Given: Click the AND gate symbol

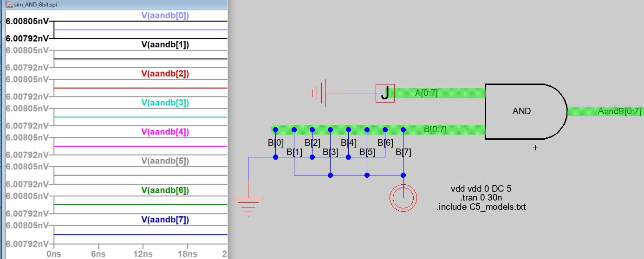Looking at the screenshot, I should (526, 111).
